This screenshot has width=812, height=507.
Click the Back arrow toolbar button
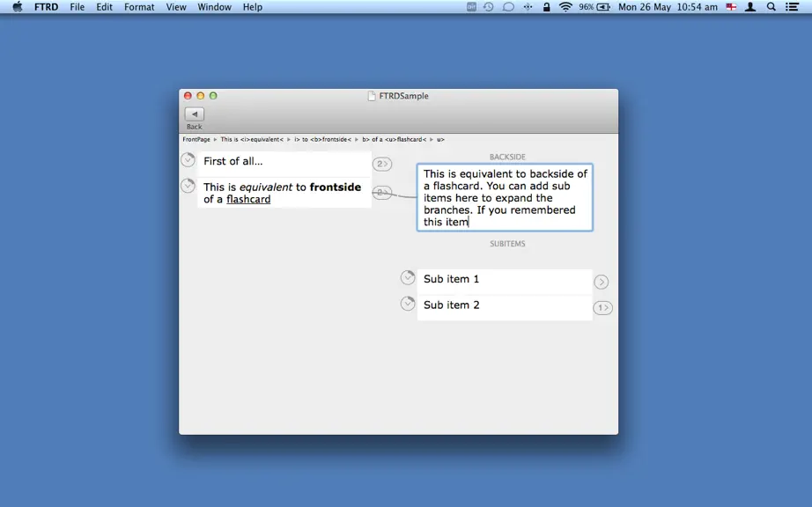click(x=195, y=114)
